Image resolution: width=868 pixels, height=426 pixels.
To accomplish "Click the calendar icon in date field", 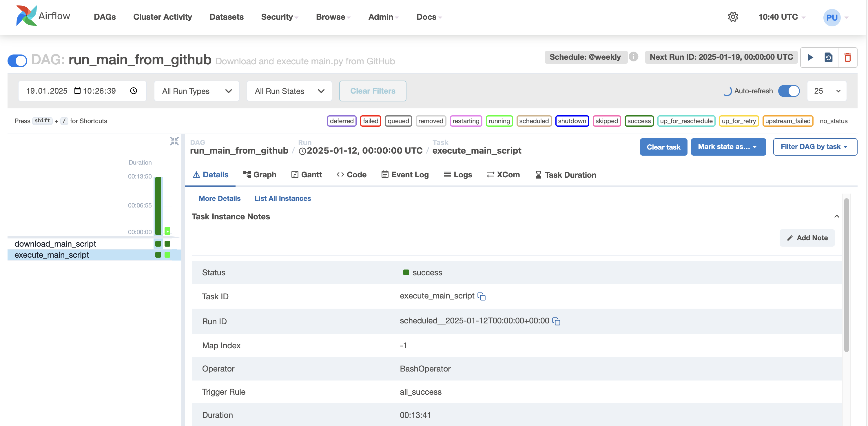I will (78, 91).
